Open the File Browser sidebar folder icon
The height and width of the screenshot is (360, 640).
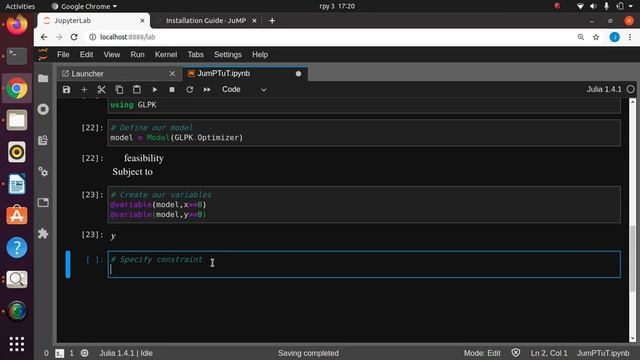coord(43,78)
